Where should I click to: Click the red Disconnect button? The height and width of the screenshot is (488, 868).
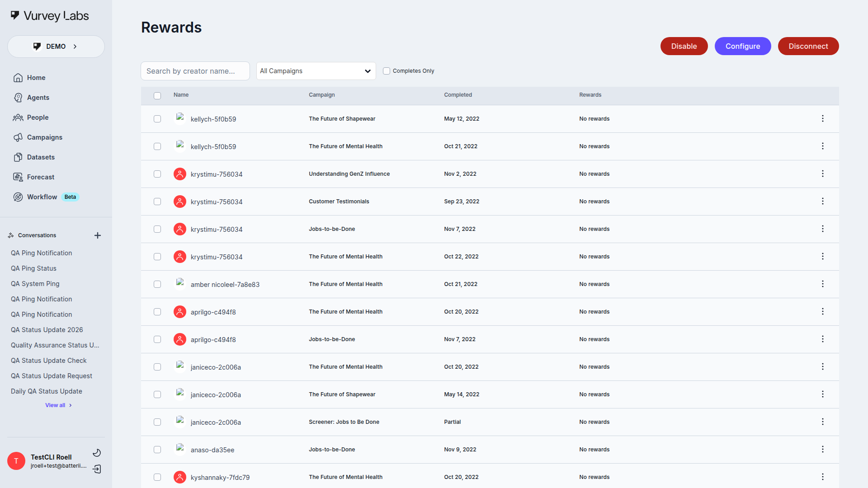pyautogui.click(x=808, y=46)
